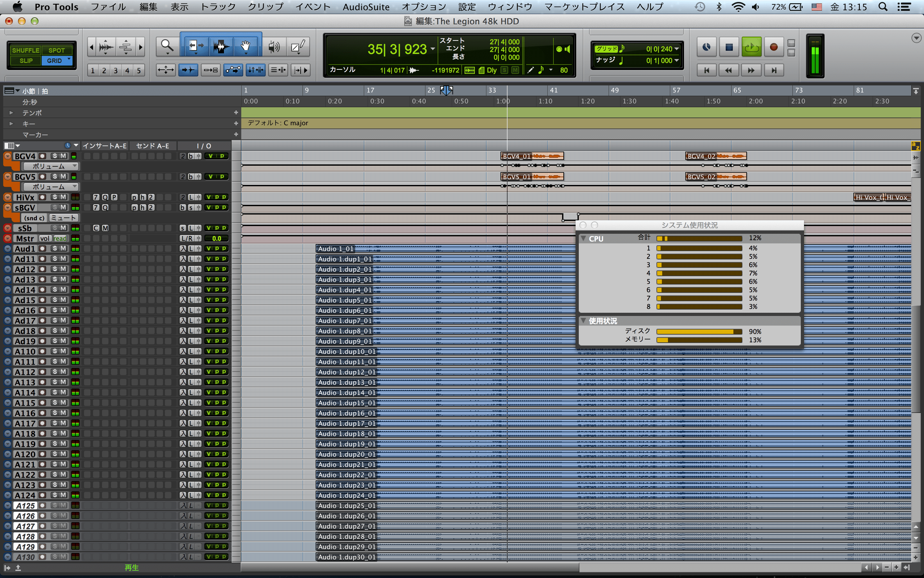Open the 編集 menu
Screen dimensions: 924x578
click(148, 7)
